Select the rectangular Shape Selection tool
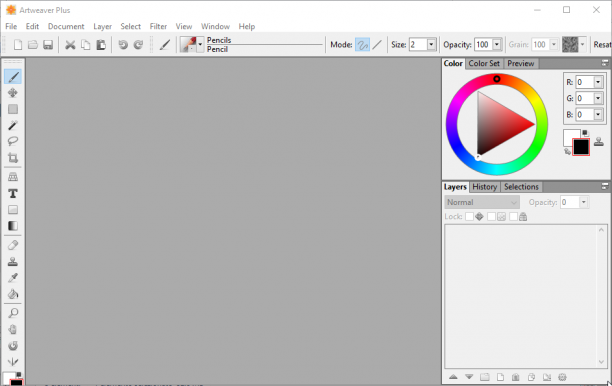Image resolution: width=612 pixels, height=386 pixels. (13, 109)
